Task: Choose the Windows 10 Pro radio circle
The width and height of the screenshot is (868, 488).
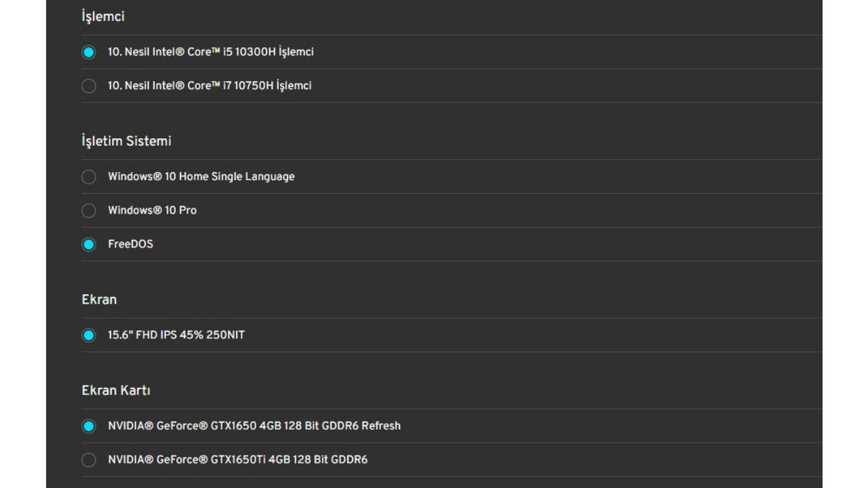Action: pos(88,211)
